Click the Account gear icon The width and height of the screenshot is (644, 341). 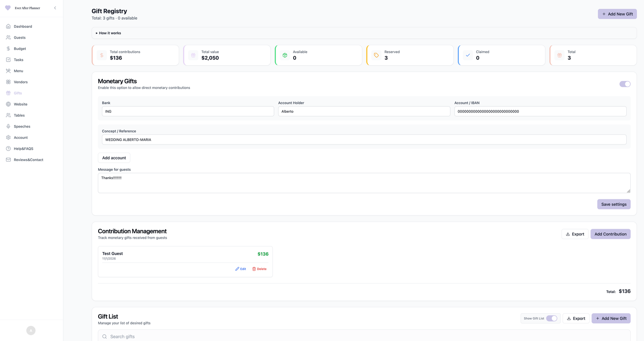coord(8,138)
